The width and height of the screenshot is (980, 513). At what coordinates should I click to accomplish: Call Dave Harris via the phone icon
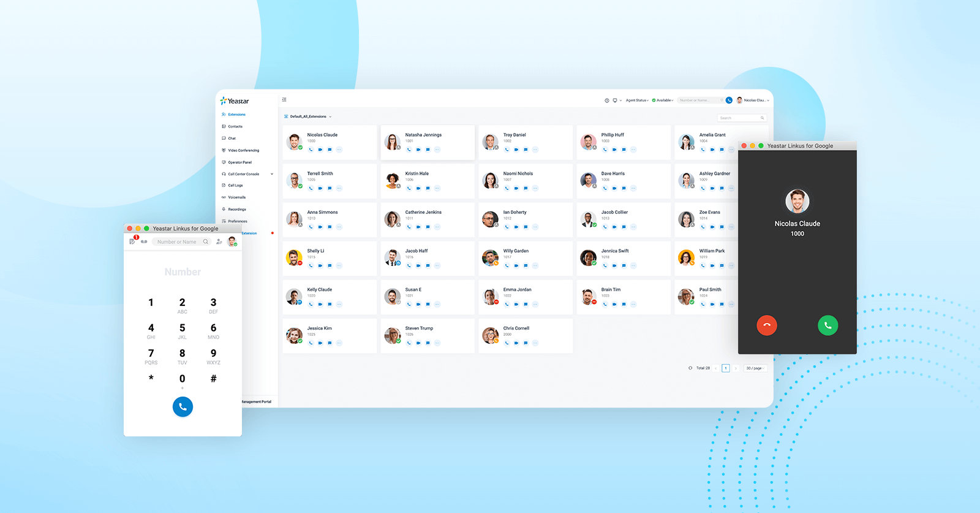pyautogui.click(x=605, y=188)
